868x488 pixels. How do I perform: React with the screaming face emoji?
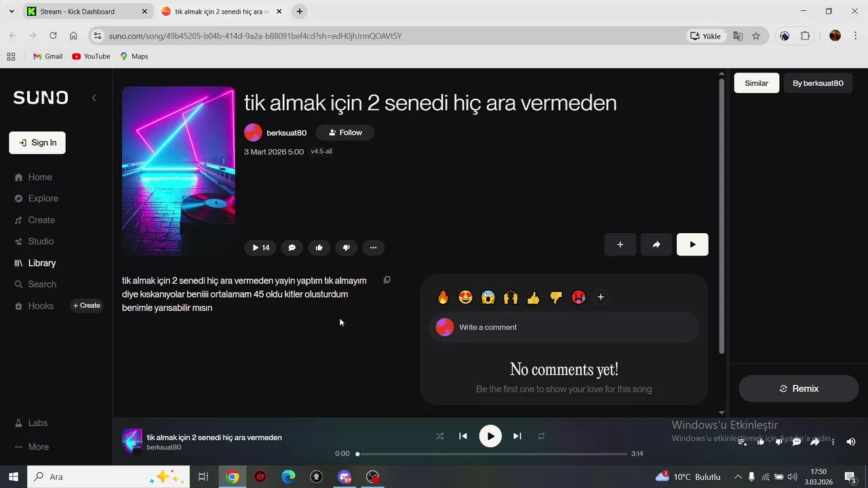point(488,297)
